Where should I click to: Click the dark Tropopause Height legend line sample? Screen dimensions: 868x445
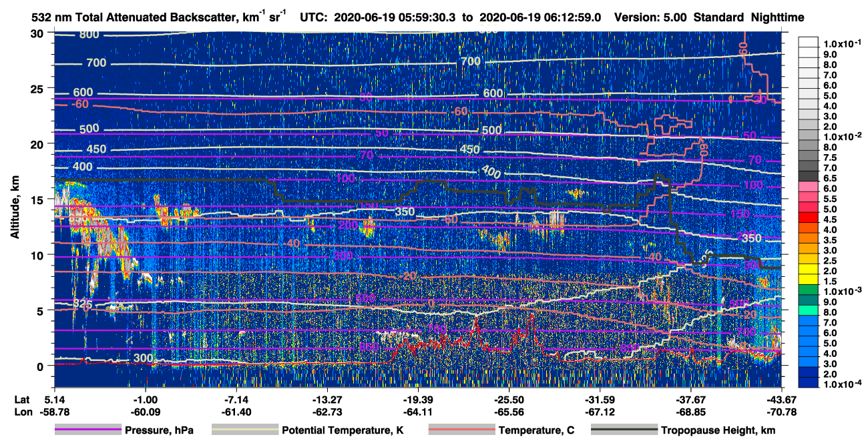pos(624,430)
